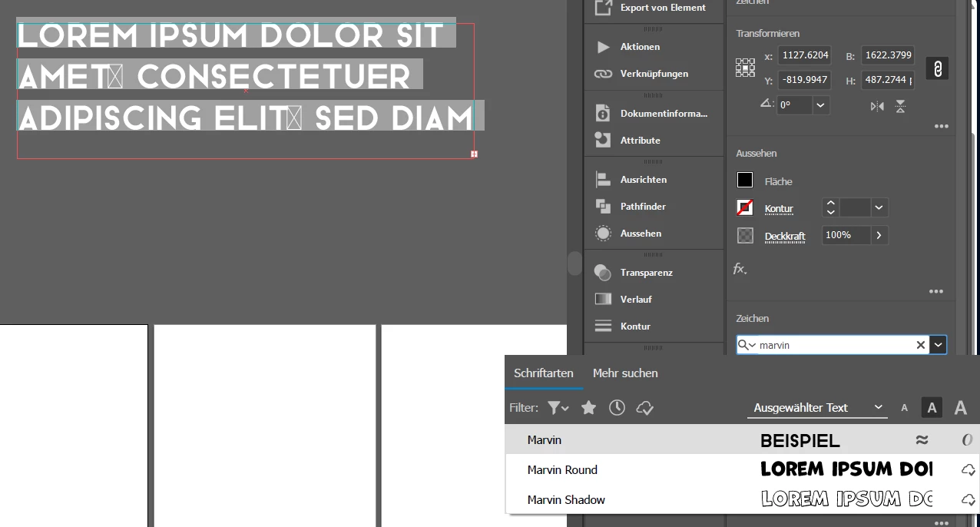The height and width of the screenshot is (527, 980).
Task: Open the fx effects menu
Action: click(x=740, y=268)
